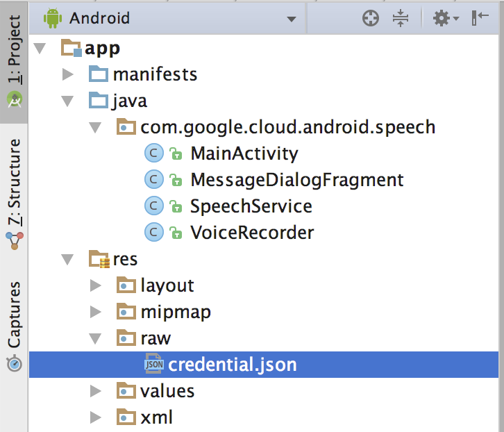Image resolution: width=504 pixels, height=432 pixels.
Task: Select the java folder label
Action: pyautogui.click(x=130, y=101)
